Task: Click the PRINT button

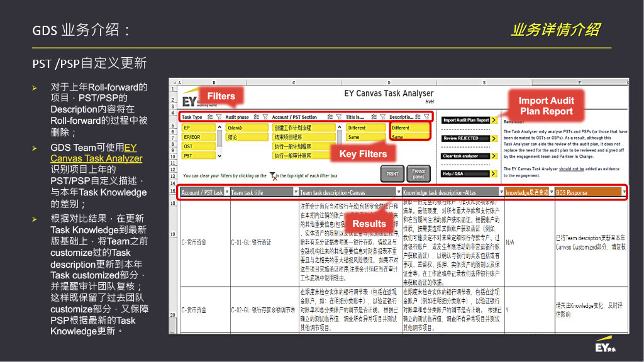Action: pyautogui.click(x=392, y=173)
